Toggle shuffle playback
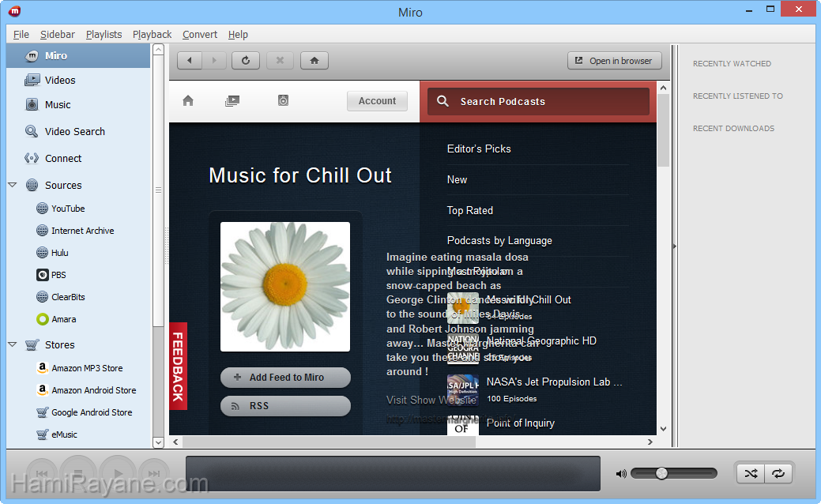This screenshot has height=504, width=821. [751, 474]
